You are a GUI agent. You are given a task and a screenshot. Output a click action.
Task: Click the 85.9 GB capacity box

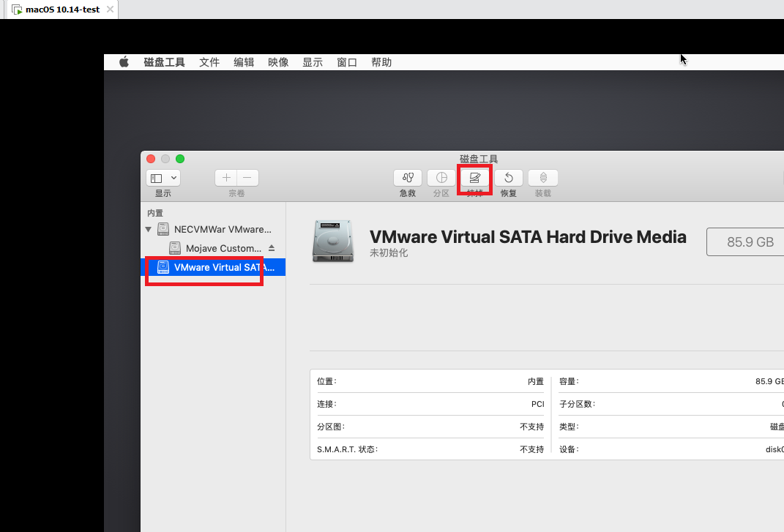(x=746, y=242)
